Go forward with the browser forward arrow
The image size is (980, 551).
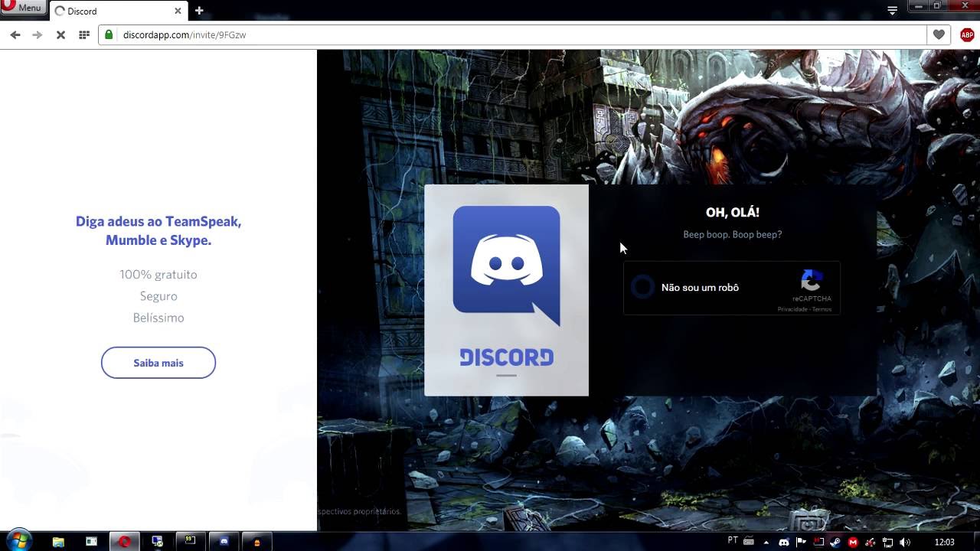click(x=37, y=34)
